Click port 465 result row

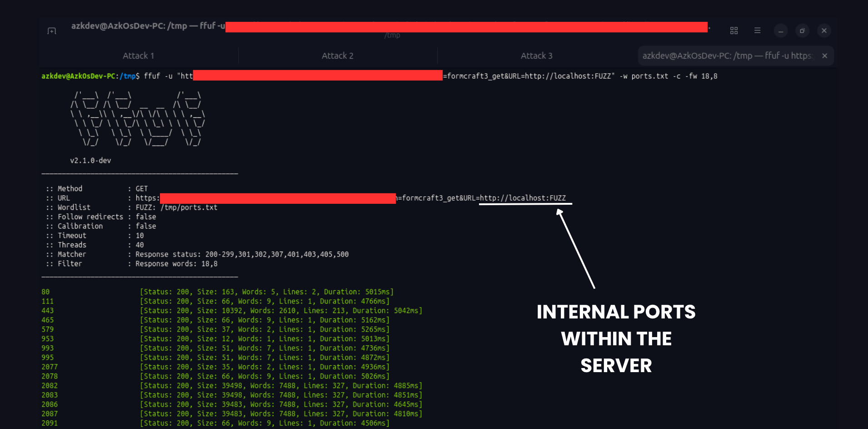215,320
